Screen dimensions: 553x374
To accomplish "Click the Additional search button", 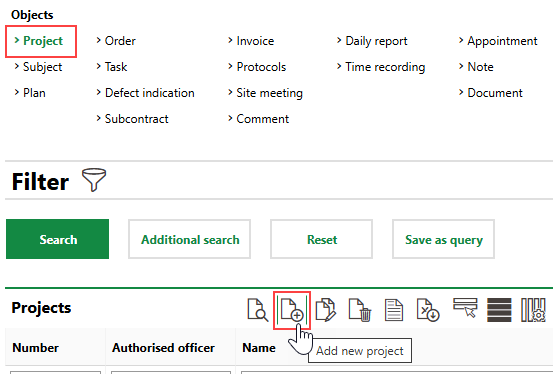I will [190, 239].
